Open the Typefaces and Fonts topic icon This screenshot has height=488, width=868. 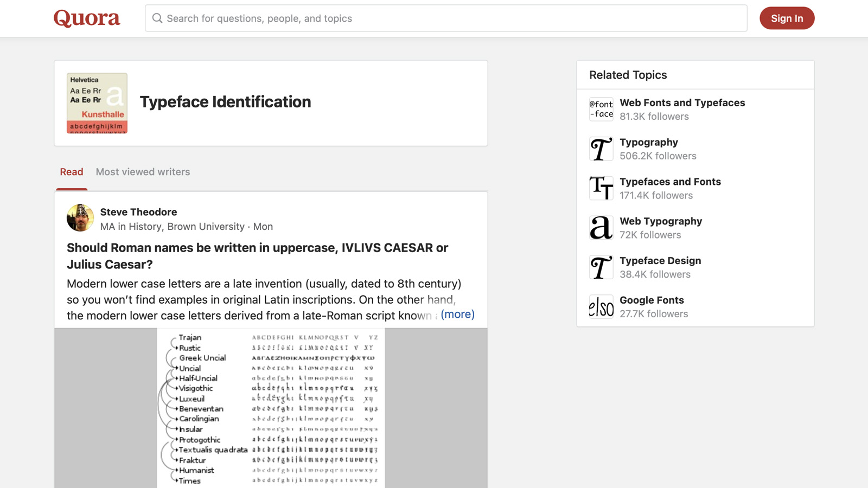[x=601, y=188]
